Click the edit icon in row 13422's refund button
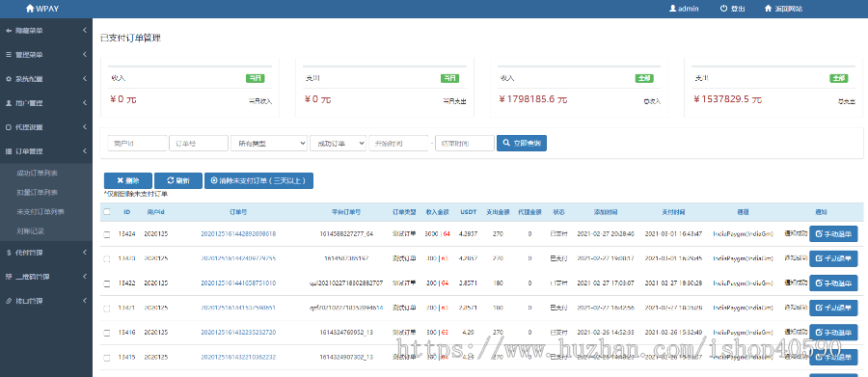The height and width of the screenshot is (377, 868). click(x=819, y=283)
